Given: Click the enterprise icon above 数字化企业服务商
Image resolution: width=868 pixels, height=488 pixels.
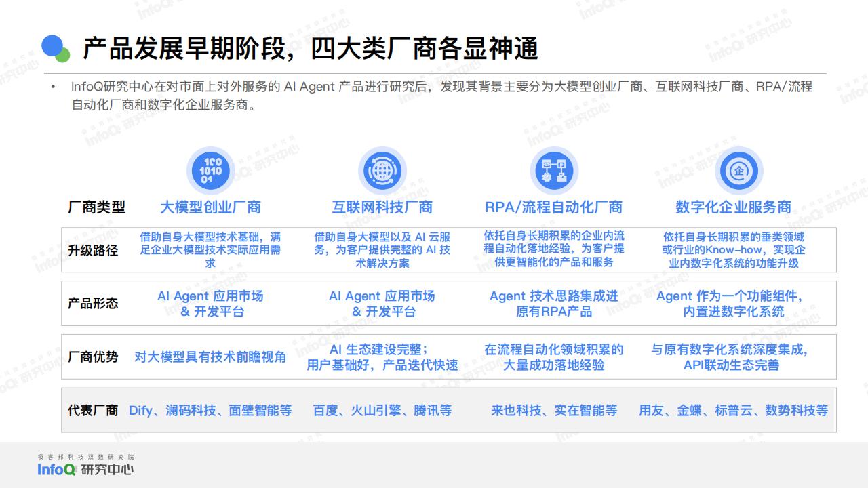Looking at the screenshot, I should (739, 170).
